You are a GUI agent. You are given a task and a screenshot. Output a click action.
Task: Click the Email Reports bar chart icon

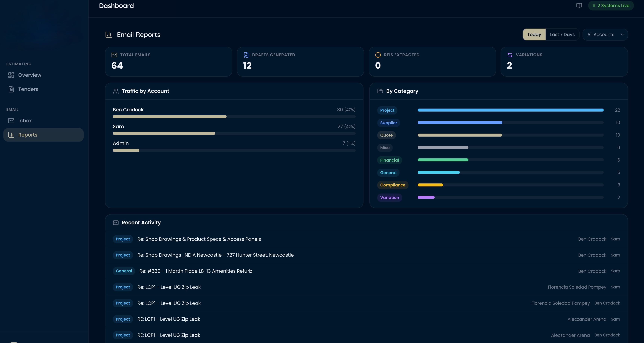point(109,35)
